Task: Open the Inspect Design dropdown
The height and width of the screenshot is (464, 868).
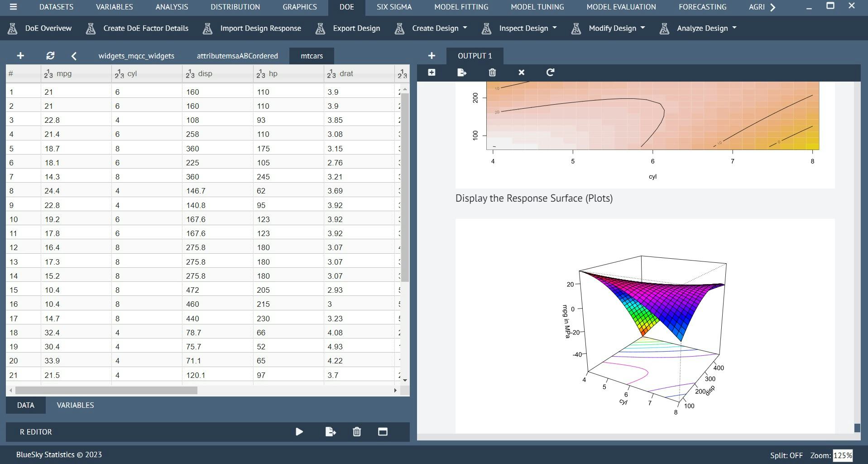Action: (x=523, y=28)
